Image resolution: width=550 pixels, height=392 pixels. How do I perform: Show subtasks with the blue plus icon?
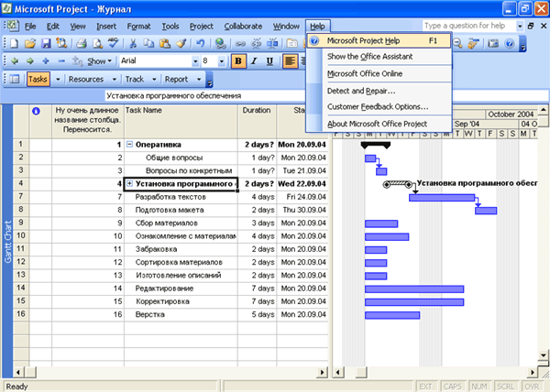46,61
